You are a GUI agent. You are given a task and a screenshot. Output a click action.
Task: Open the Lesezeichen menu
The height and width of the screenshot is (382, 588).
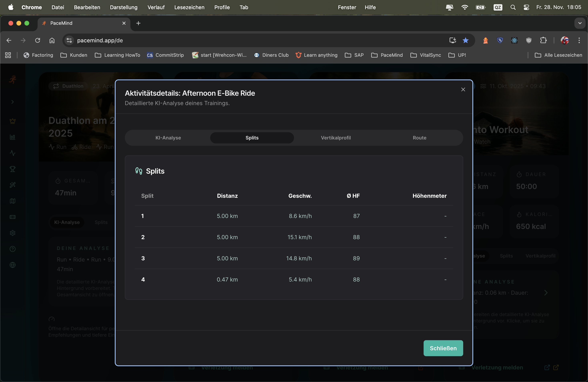tap(189, 7)
